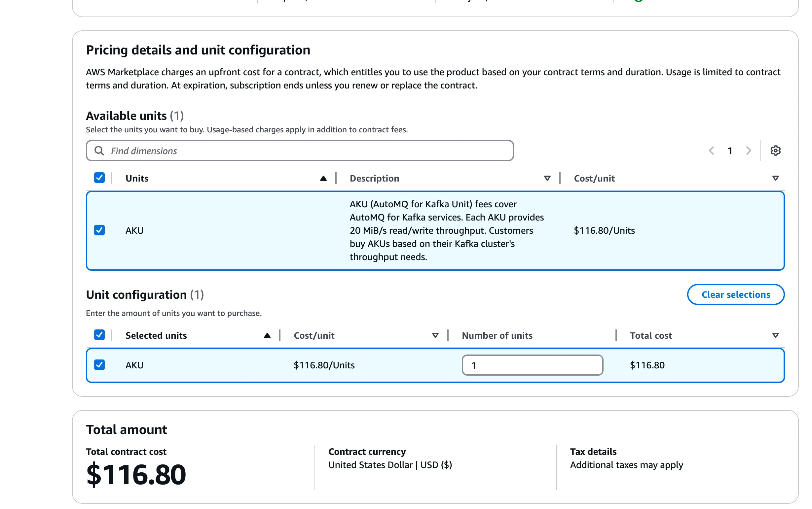Sort by Description column arrow
Screen dimensions: 812x509
point(547,178)
